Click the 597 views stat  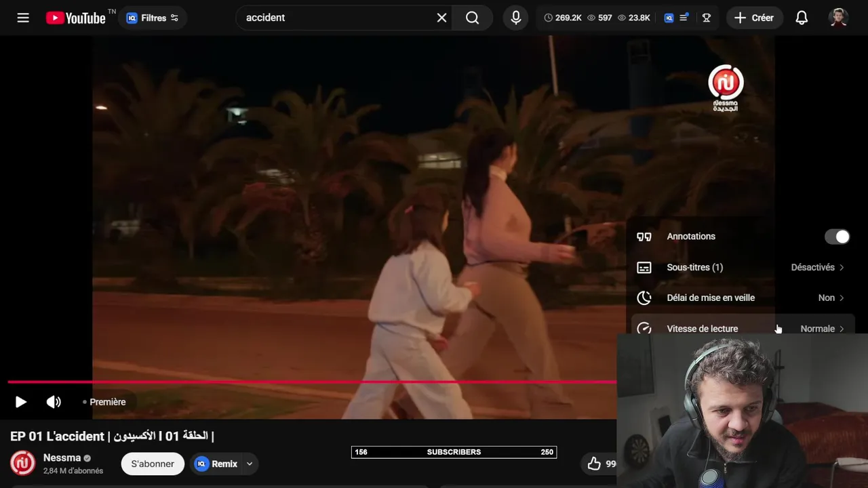tap(599, 18)
